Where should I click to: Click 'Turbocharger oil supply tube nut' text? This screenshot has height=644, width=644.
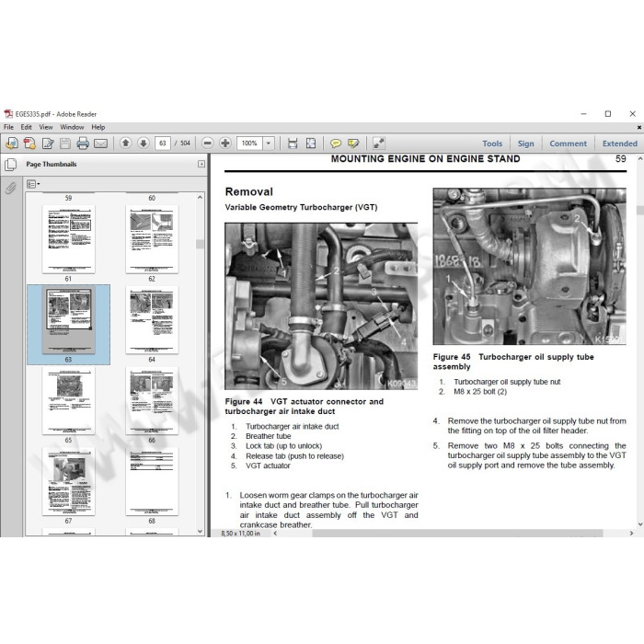point(507,382)
